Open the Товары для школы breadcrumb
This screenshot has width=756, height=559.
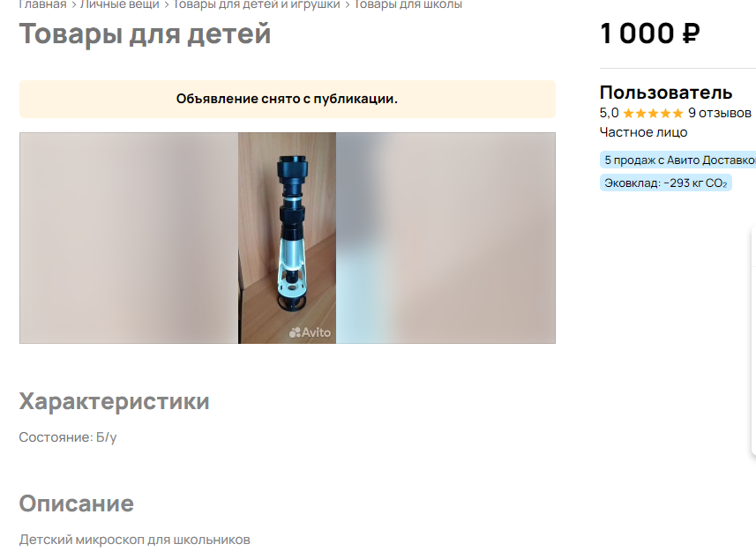[x=408, y=4]
